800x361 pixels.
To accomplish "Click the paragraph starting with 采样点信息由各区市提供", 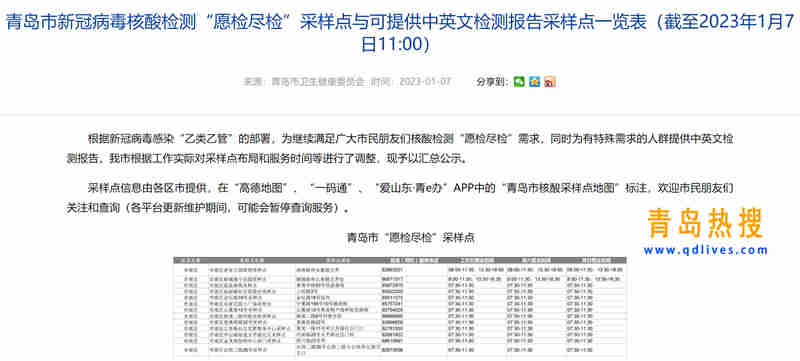I will 400,197.
